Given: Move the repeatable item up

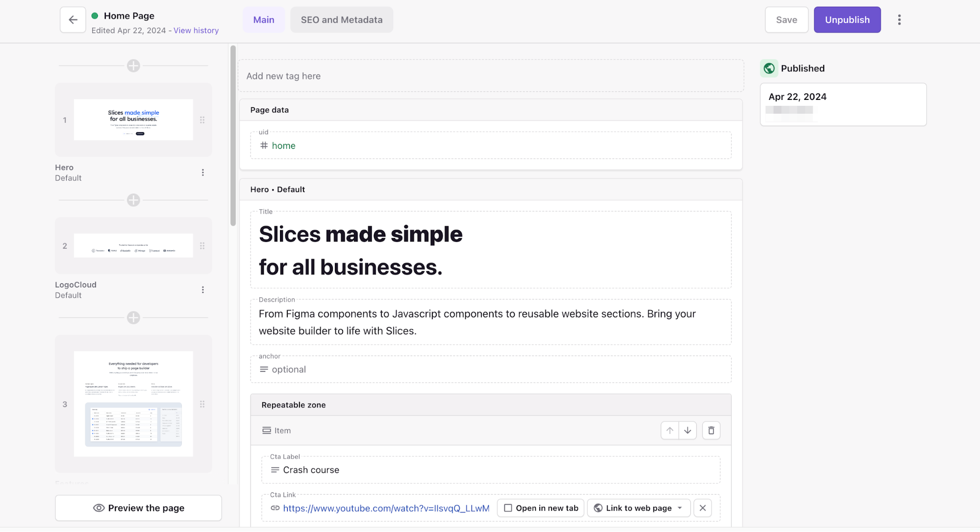Looking at the screenshot, I should coord(670,430).
